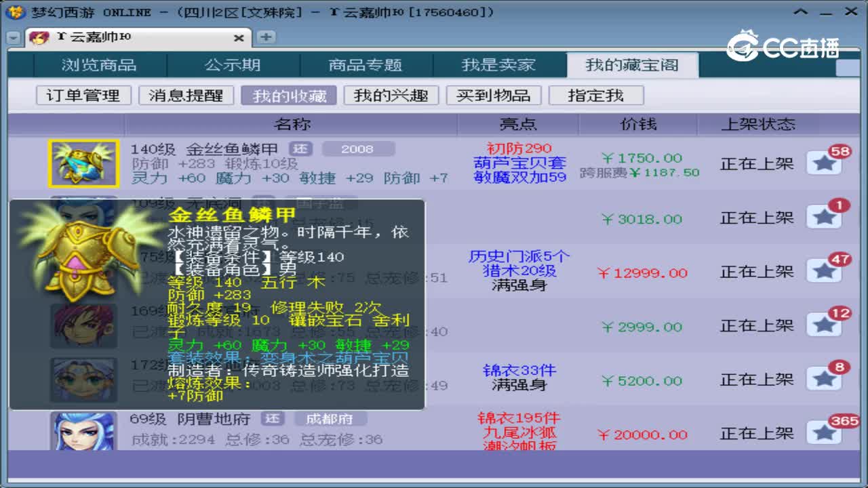Select the 我的藏宝阁 tab

632,65
